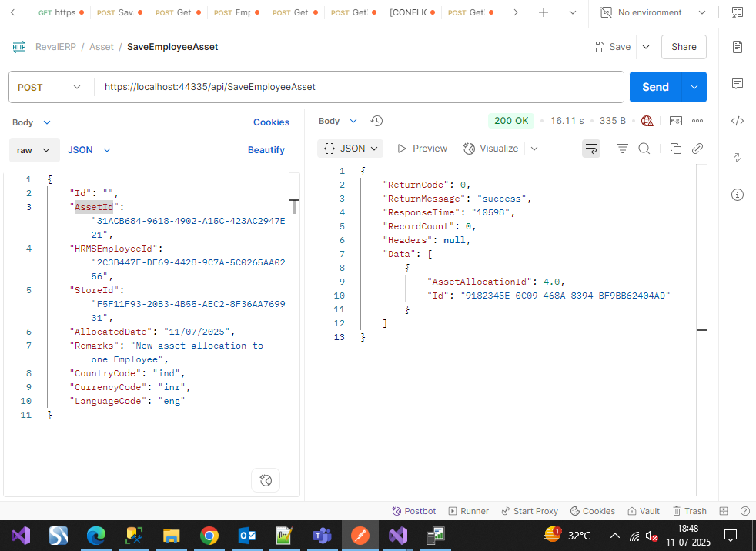Viewport: 756px width, 551px height.
Task: Click the response link icon
Action: [697, 149]
